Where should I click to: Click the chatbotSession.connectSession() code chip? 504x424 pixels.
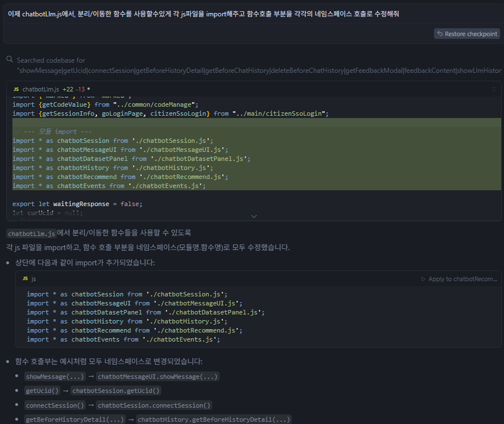click(x=154, y=405)
